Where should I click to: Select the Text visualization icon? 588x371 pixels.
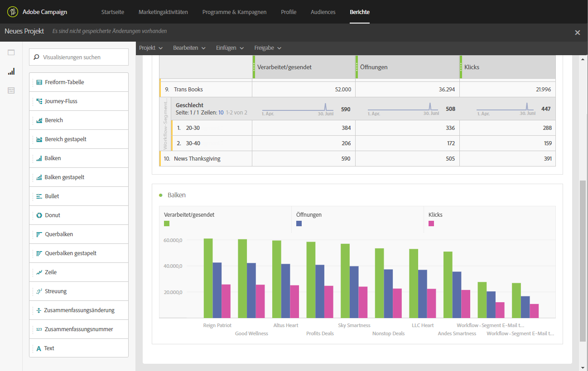tap(39, 348)
